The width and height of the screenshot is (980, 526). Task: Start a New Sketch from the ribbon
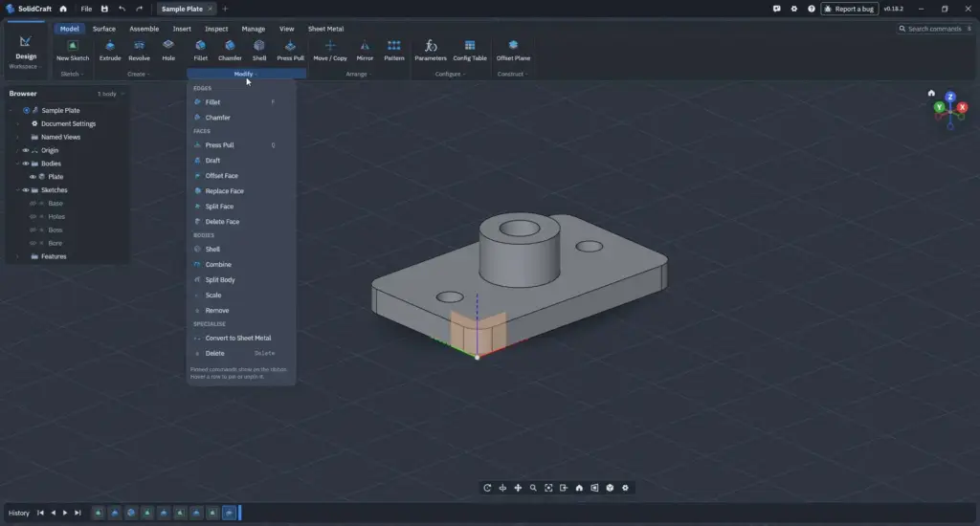click(x=73, y=50)
